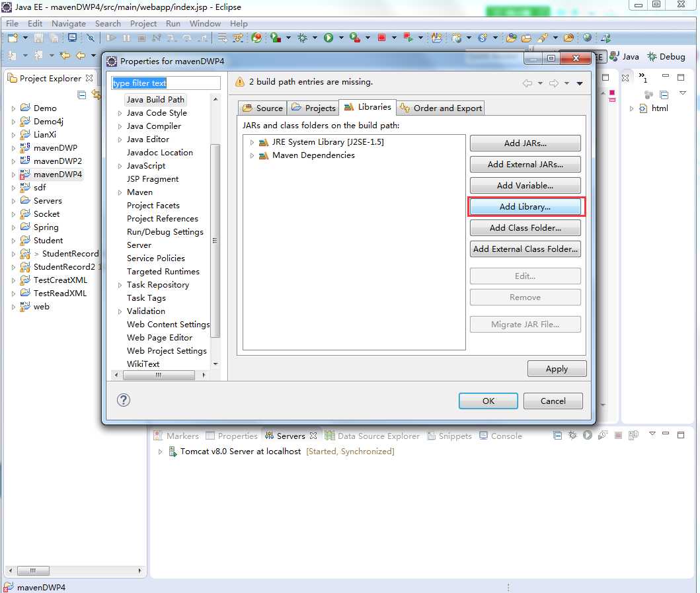Close the Servers view tab
This screenshot has height=593, width=700.
pos(313,436)
